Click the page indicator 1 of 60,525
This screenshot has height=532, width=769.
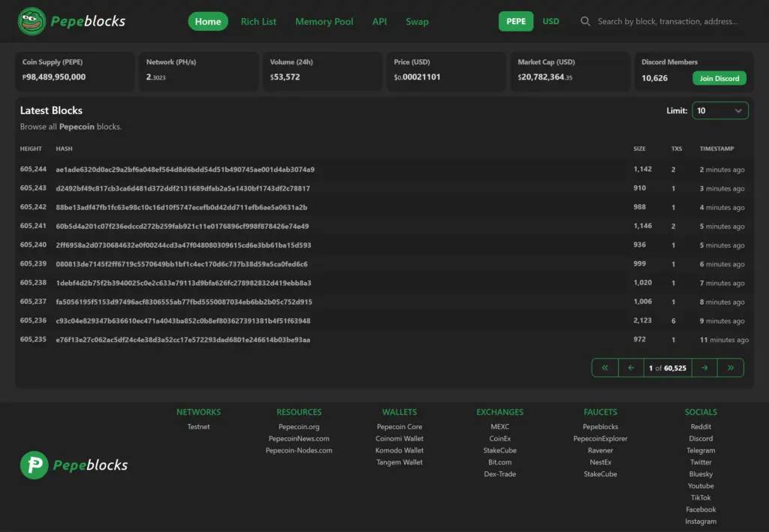coord(668,368)
